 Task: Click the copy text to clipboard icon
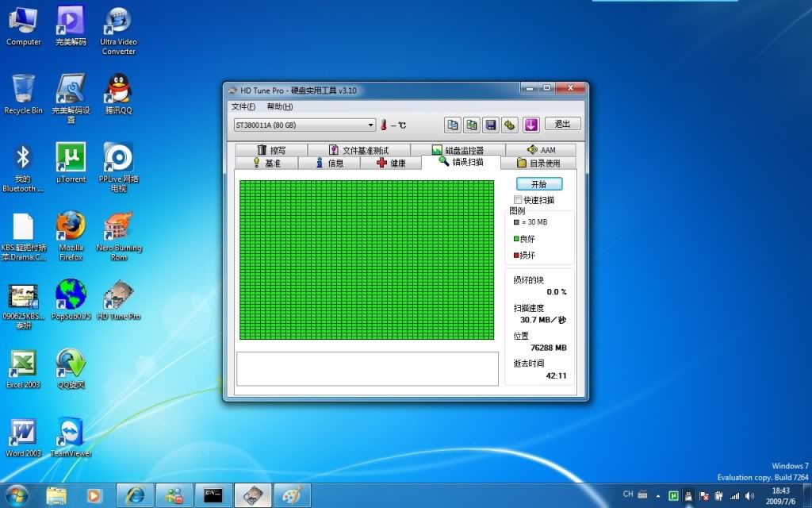point(452,125)
